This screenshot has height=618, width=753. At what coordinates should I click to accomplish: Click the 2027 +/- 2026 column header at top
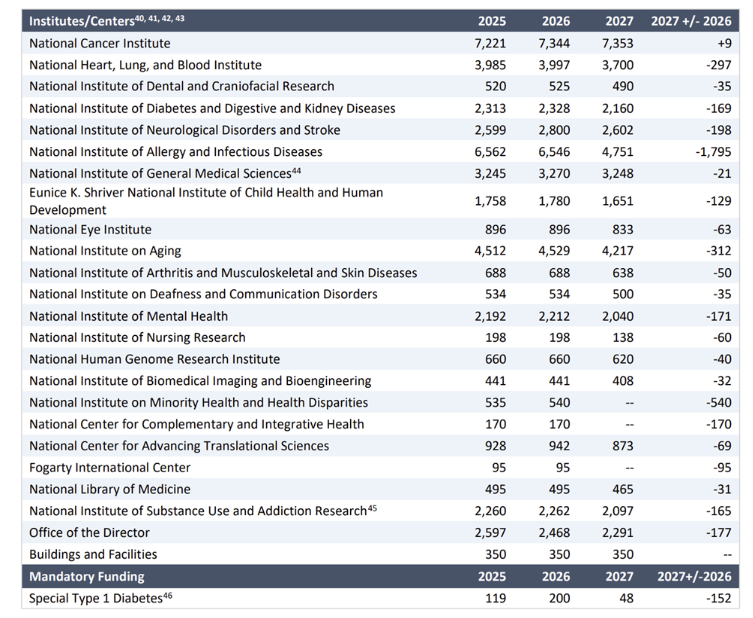coord(691,21)
